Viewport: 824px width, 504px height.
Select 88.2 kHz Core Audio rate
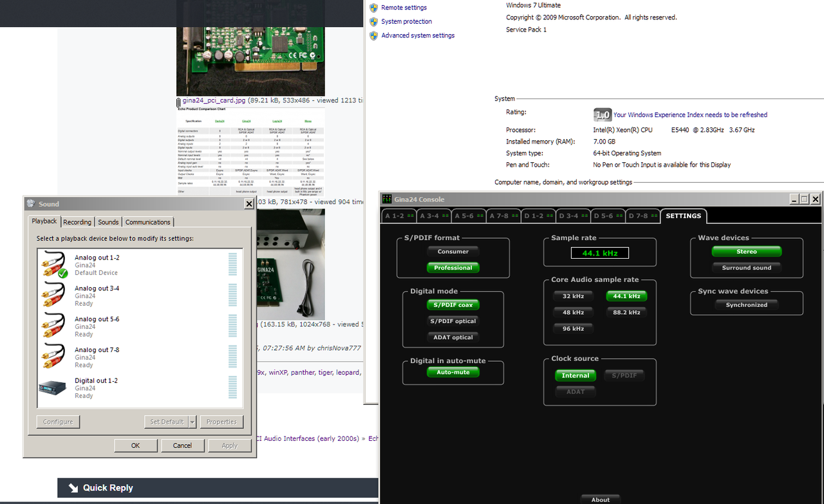[x=626, y=312]
